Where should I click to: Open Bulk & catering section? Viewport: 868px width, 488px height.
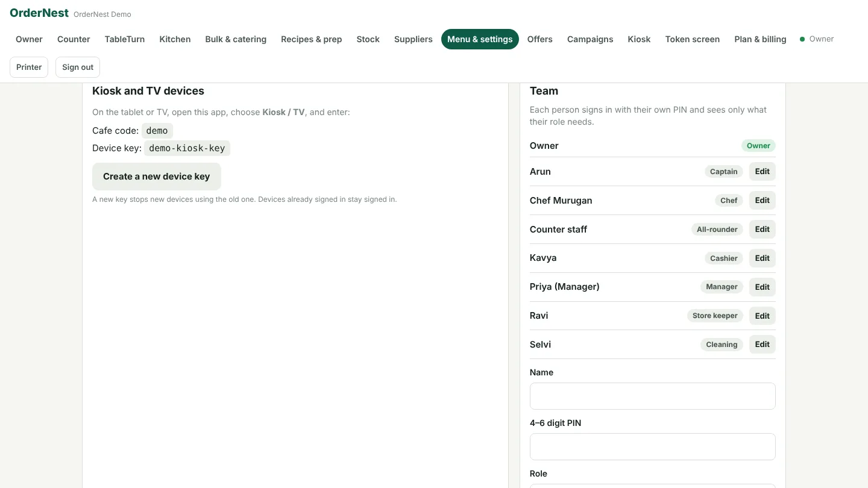click(236, 39)
